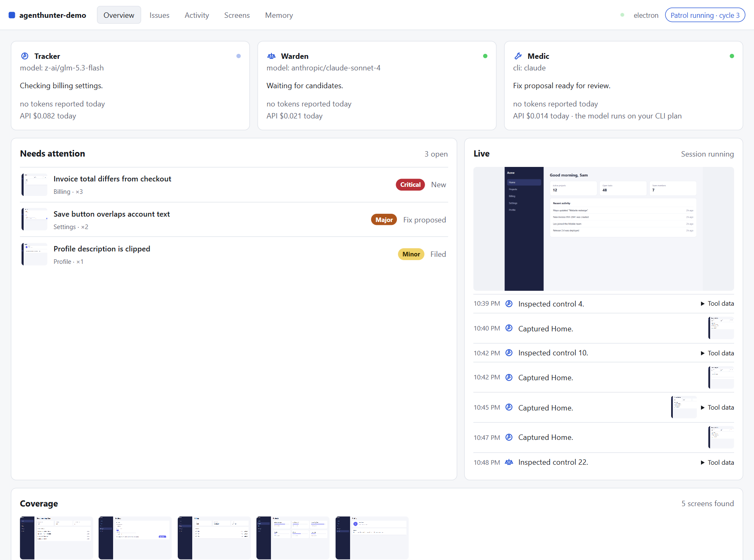The height and width of the screenshot is (560, 754).
Task: Open thumbnail of the Invoice total issue
Action: 34,185
